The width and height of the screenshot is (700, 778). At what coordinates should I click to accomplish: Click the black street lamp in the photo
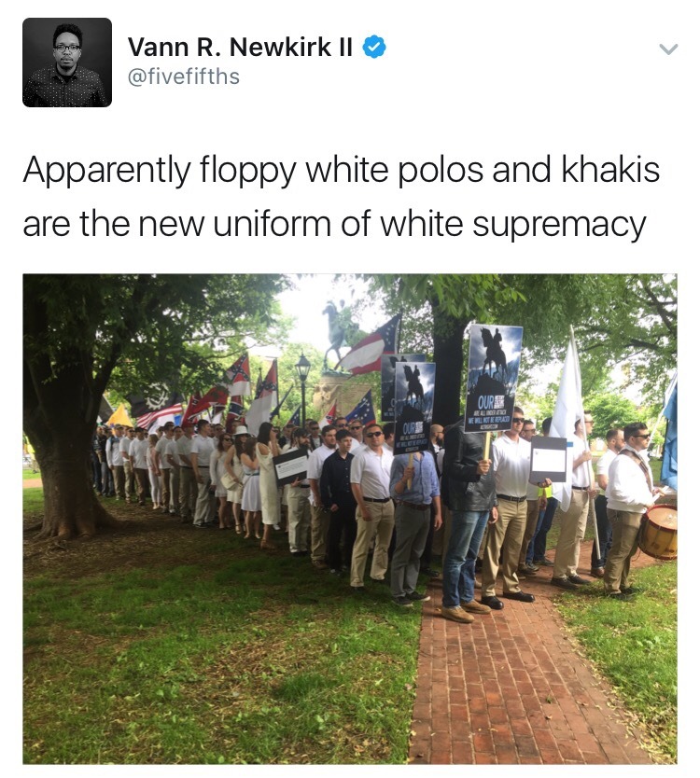click(302, 387)
